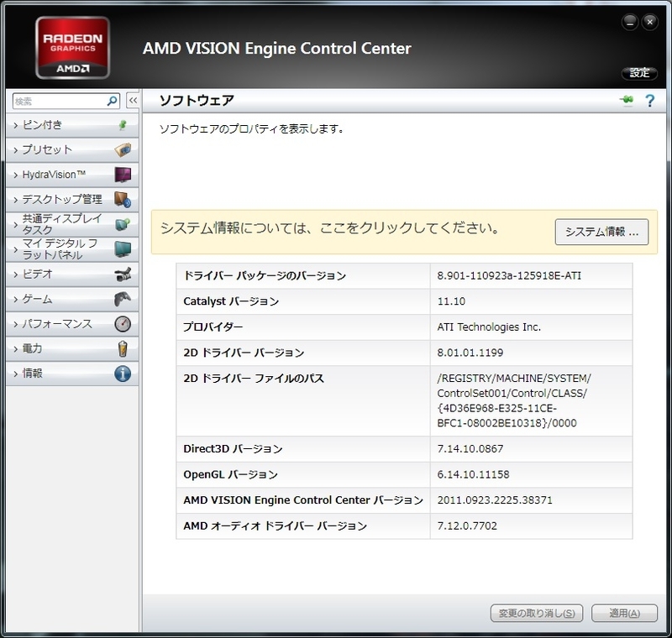The width and height of the screenshot is (672, 638).
Task: Open the システム情報 ... button
Action: [601, 232]
